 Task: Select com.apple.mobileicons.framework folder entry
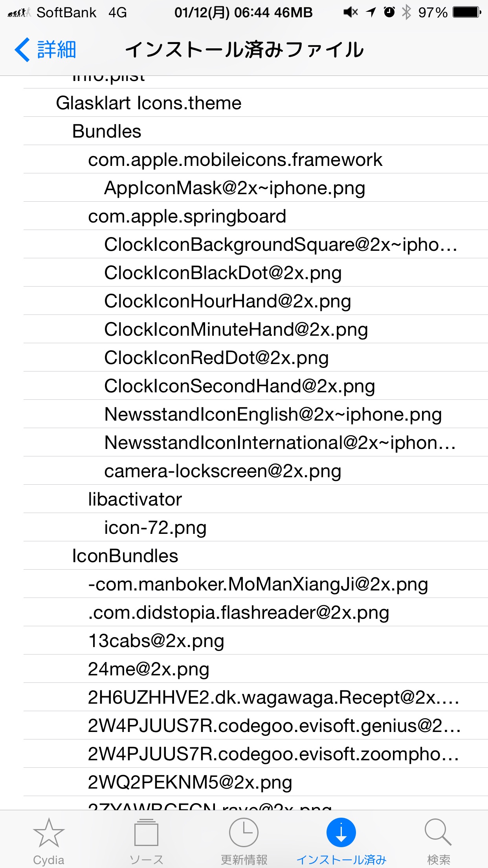click(x=255, y=159)
